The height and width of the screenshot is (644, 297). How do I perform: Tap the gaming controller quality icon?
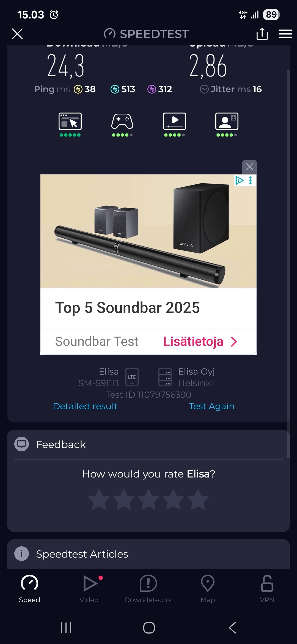(x=122, y=121)
